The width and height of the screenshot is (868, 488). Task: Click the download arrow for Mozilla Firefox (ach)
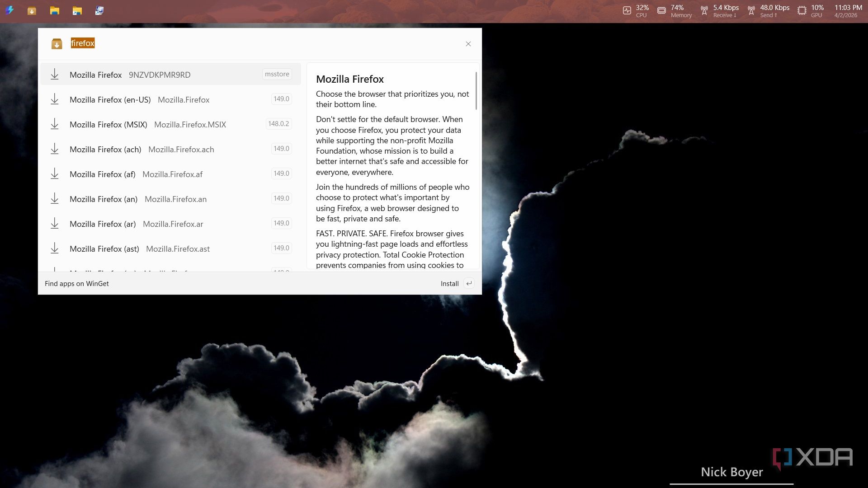55,149
